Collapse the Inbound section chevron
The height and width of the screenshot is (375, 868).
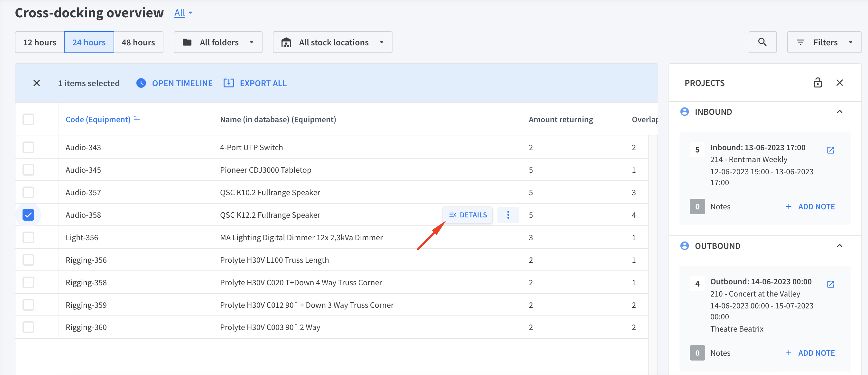point(839,112)
